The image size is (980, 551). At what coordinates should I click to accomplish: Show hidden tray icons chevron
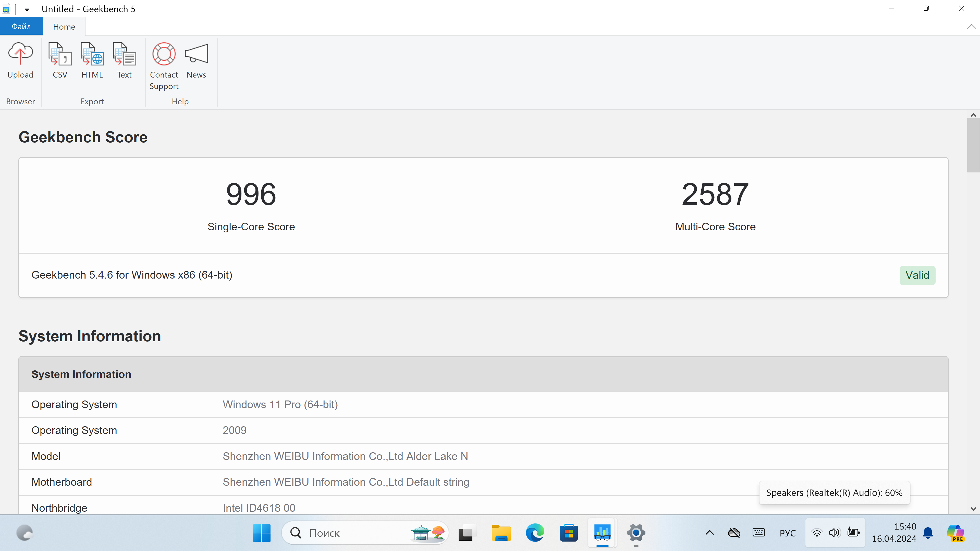coord(709,533)
